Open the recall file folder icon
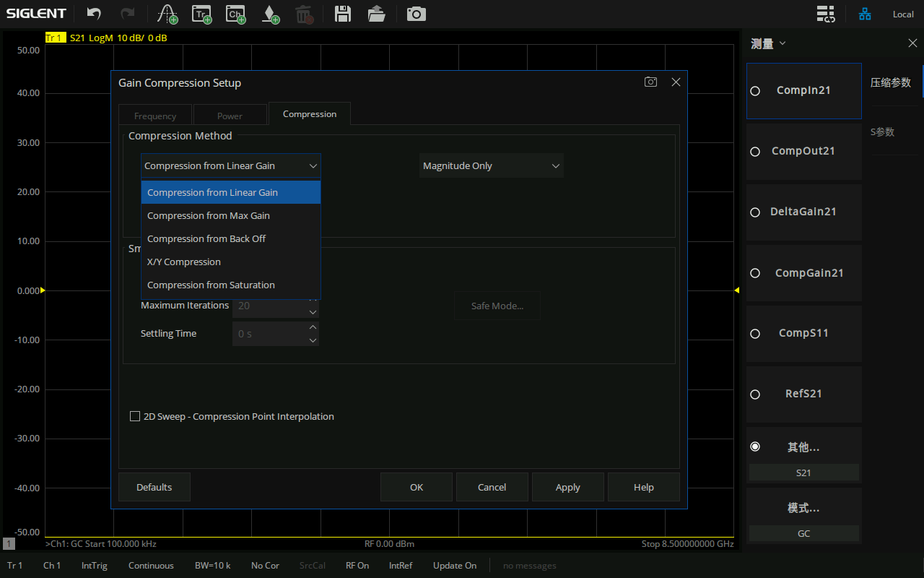 point(376,14)
